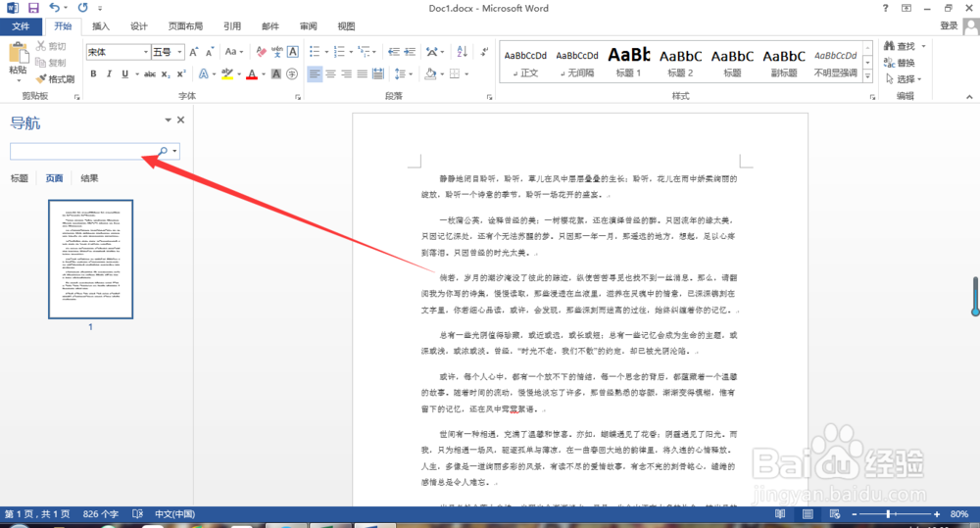980x528 pixels.
Task: Open the 页面布局 Page Layout tab
Action: tap(185, 26)
